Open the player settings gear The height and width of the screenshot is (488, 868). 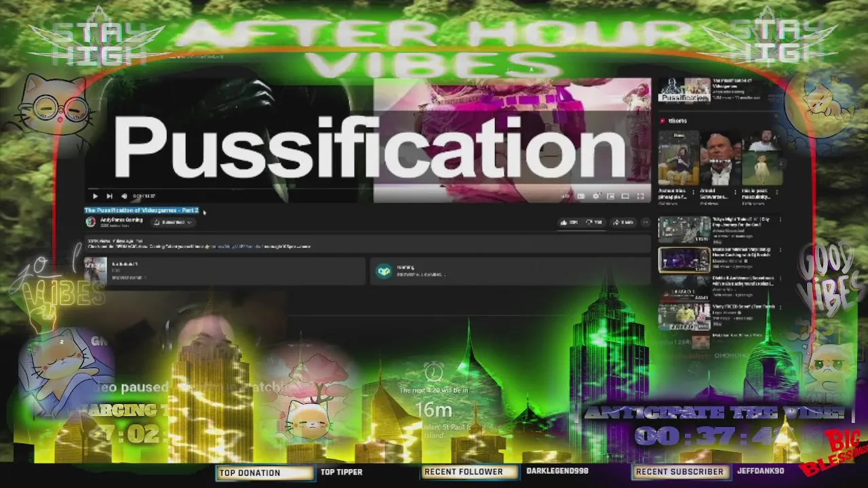(596, 197)
